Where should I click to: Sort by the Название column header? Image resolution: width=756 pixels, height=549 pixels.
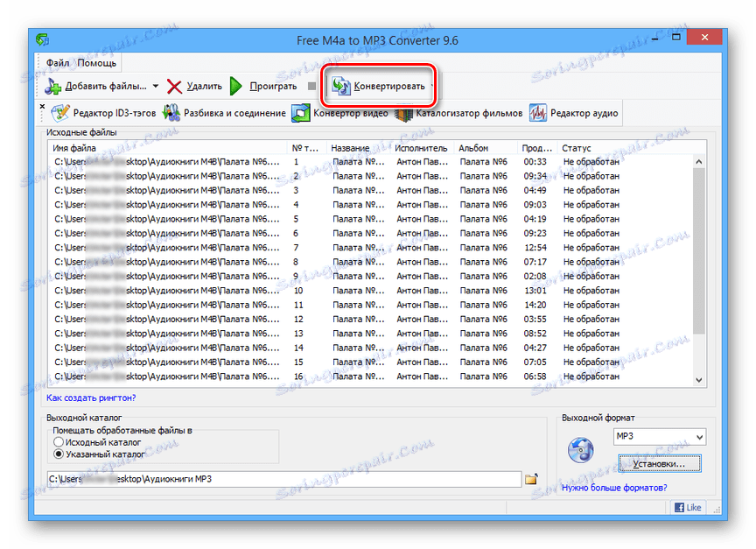358,148
